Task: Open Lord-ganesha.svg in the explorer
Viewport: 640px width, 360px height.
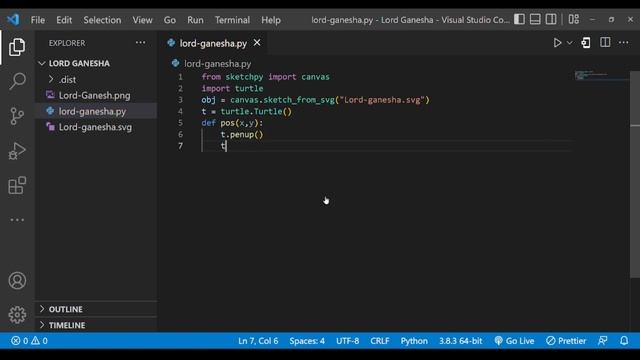Action: coord(95,127)
